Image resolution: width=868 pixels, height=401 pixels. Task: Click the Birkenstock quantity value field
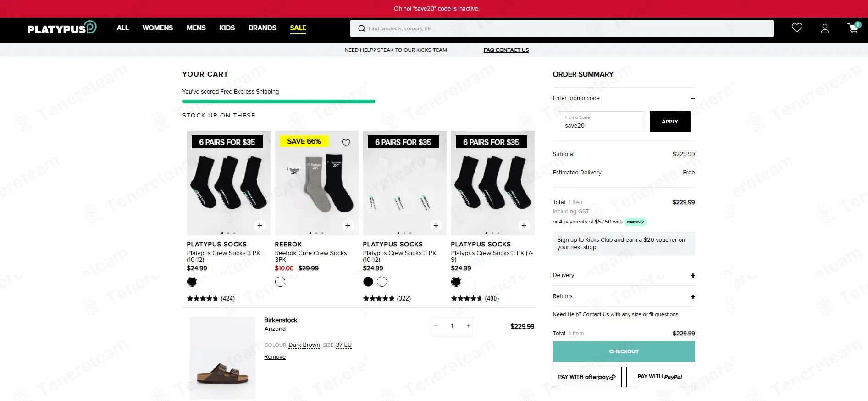tap(452, 326)
